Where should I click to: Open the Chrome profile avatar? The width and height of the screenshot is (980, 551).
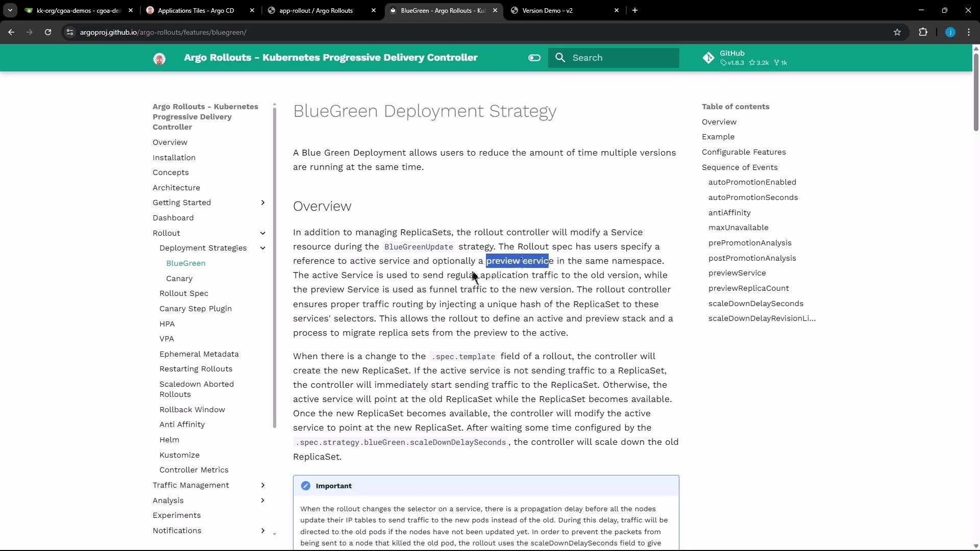[950, 32]
